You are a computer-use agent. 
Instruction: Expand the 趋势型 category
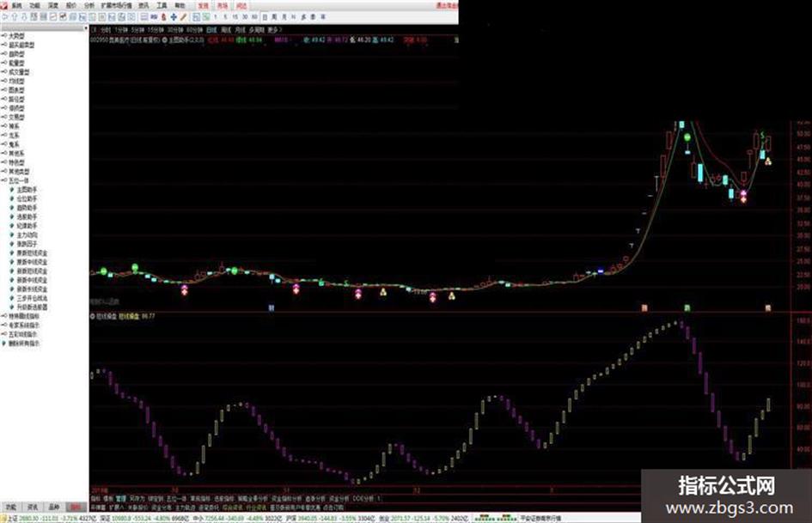[16, 54]
